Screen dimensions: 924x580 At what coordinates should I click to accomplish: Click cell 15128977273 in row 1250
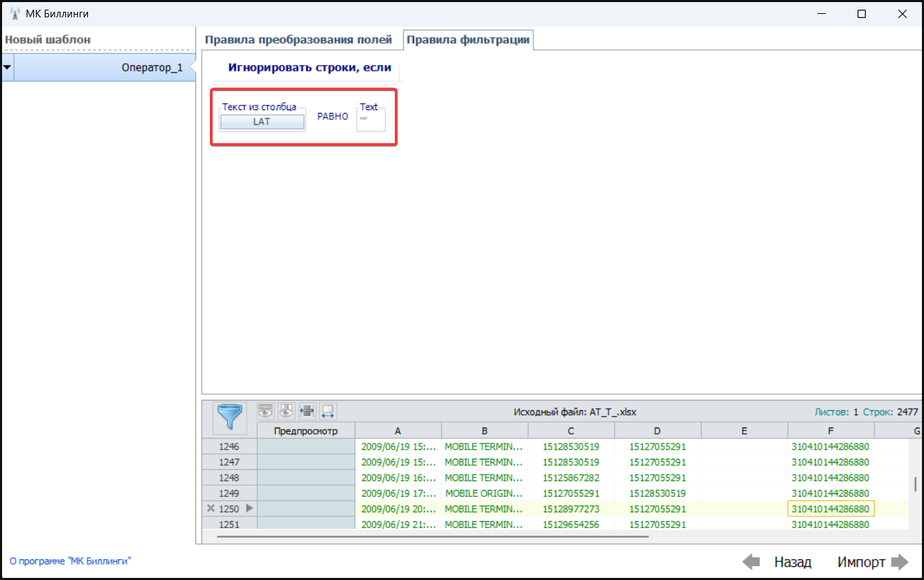(x=571, y=509)
